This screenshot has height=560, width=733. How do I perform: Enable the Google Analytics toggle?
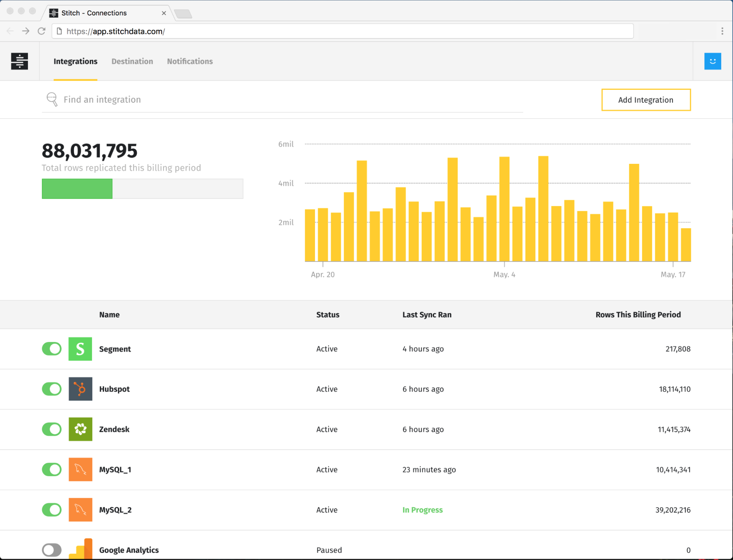[51, 550]
